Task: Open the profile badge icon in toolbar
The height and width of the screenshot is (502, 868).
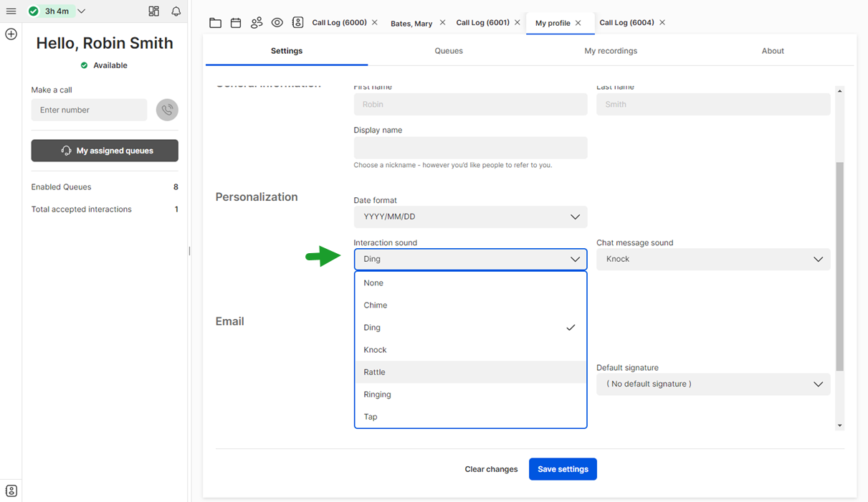Action: click(x=298, y=23)
